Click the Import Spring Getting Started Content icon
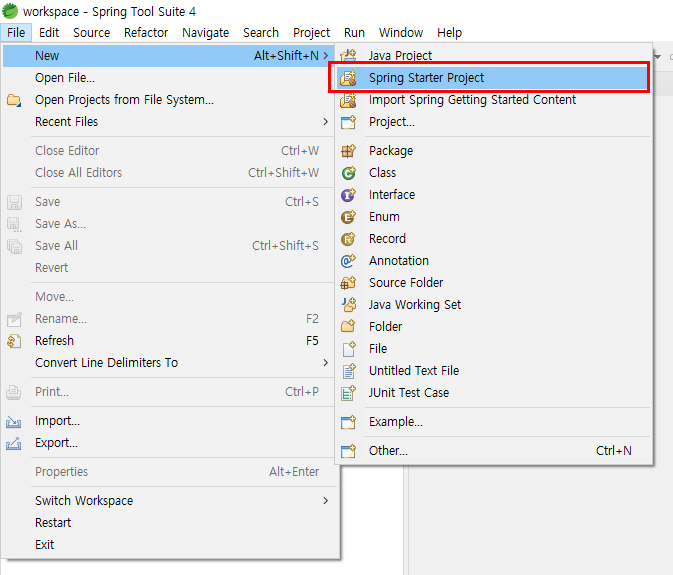This screenshot has height=575, width=673. point(348,100)
